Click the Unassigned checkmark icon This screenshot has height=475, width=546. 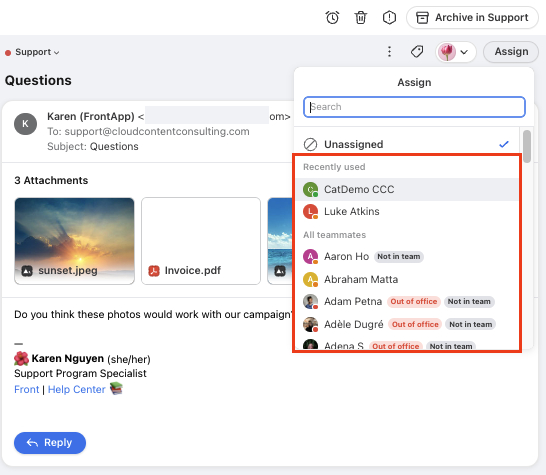[504, 144]
